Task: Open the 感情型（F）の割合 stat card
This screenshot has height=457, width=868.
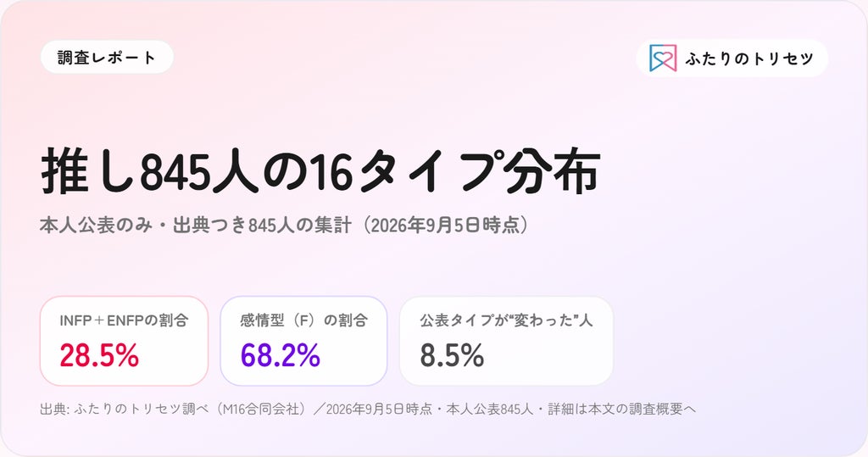Action: pos(304,341)
